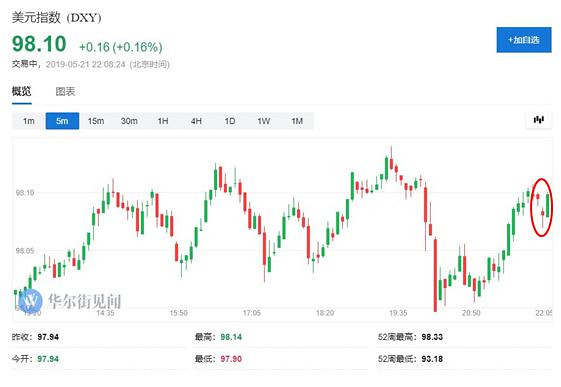
Task: Select the 5m interval
Action: [x=62, y=121]
